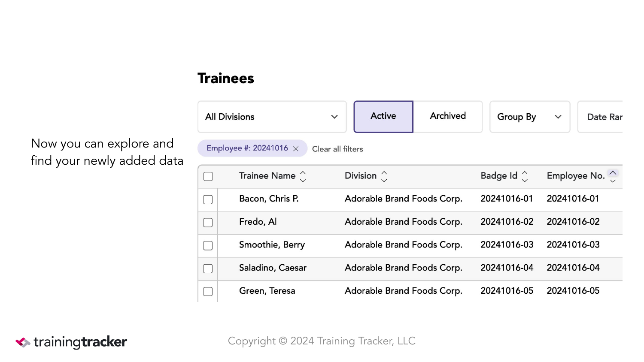Open trainee Smoothie, Berry name cell
Viewport: 644px width, 362px height.
[272, 245]
